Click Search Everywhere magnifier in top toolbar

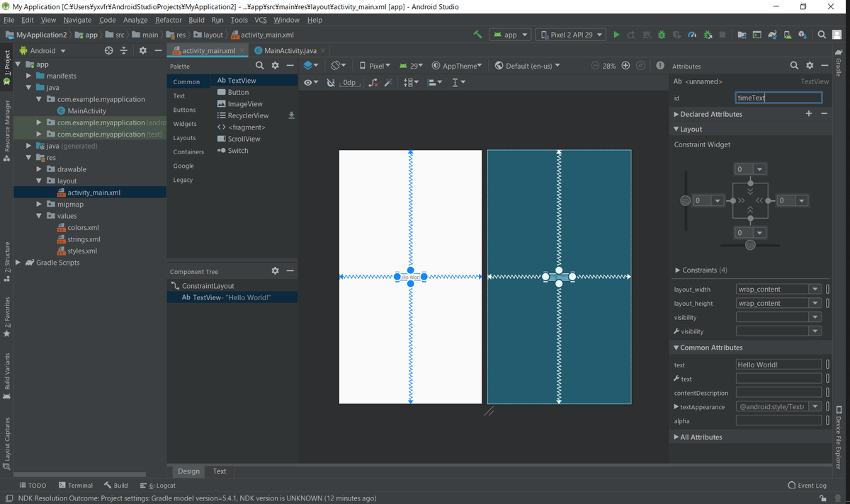point(822,34)
